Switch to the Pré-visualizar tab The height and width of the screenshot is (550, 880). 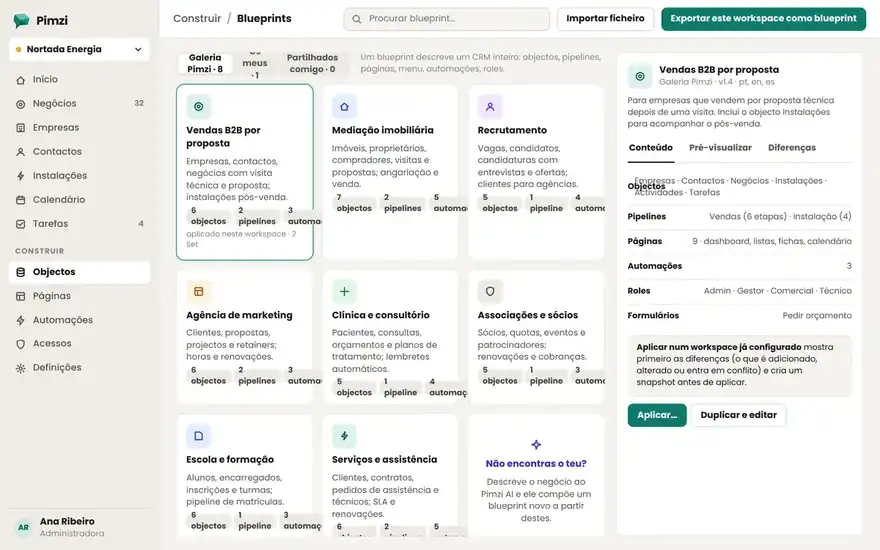tap(720, 148)
